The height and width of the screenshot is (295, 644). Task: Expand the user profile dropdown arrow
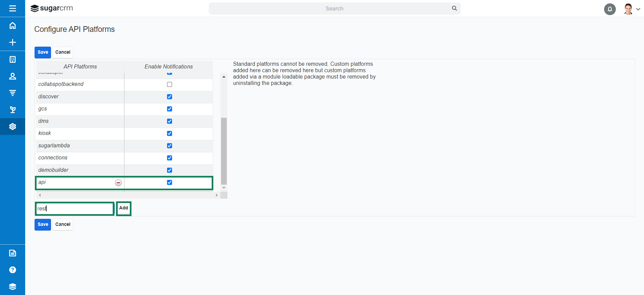(x=638, y=9)
